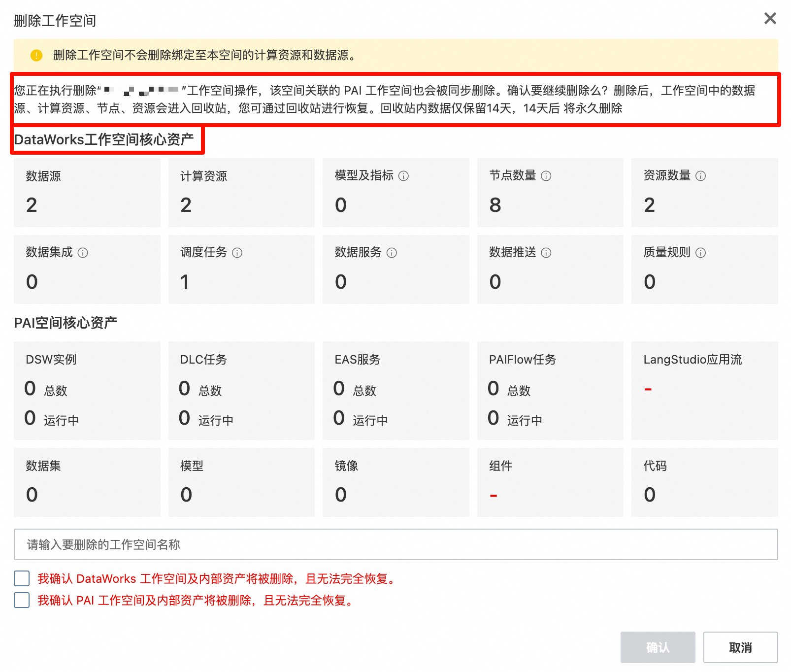Click the 节点数量 label
Screen dimensions: 791x672
tap(512, 175)
